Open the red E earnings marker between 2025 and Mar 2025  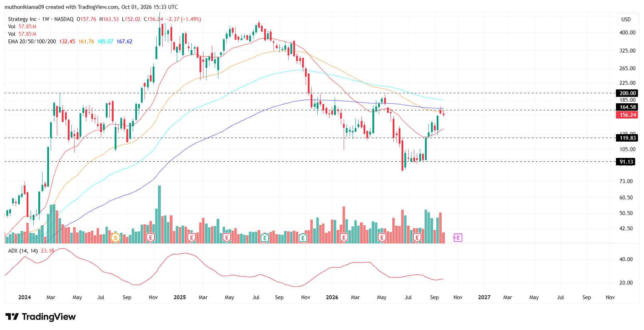pos(191,238)
